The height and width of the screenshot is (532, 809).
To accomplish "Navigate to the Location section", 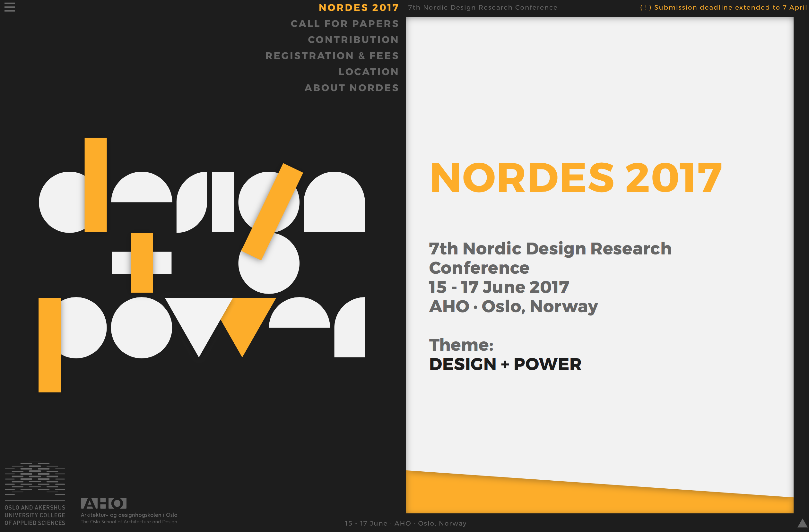I will [x=369, y=71].
